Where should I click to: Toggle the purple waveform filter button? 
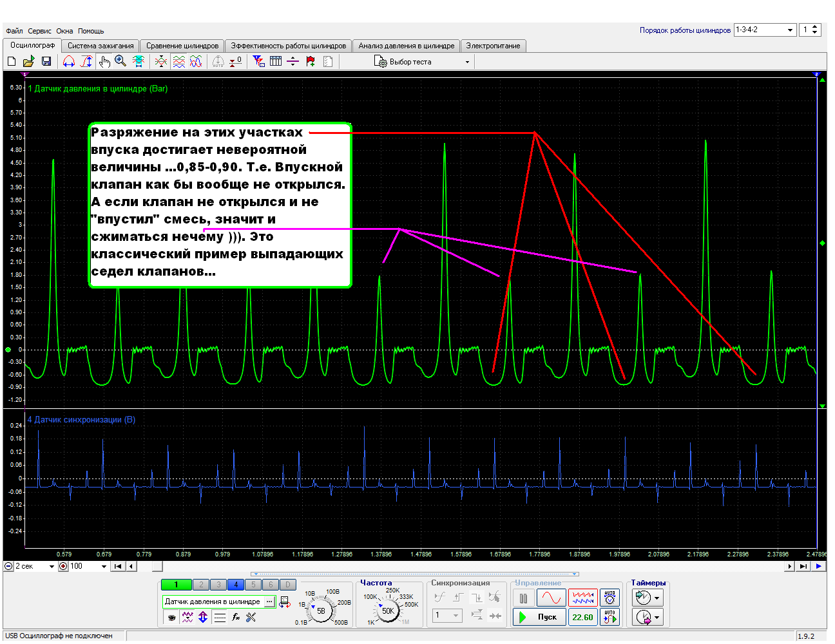point(187,617)
